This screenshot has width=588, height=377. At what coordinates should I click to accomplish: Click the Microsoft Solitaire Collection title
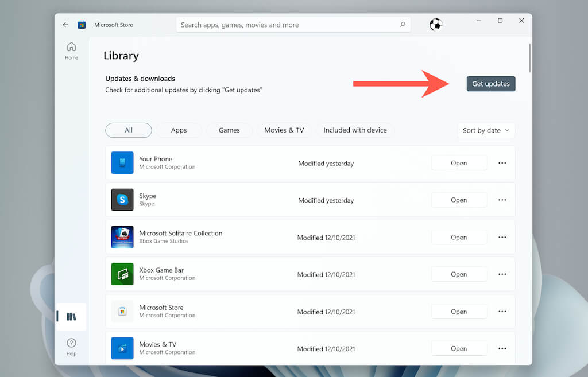click(x=181, y=233)
